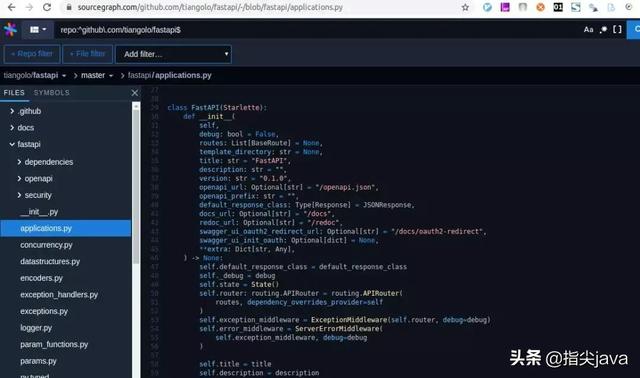Click the blue search button
The image size is (640, 378).
tap(634, 29)
